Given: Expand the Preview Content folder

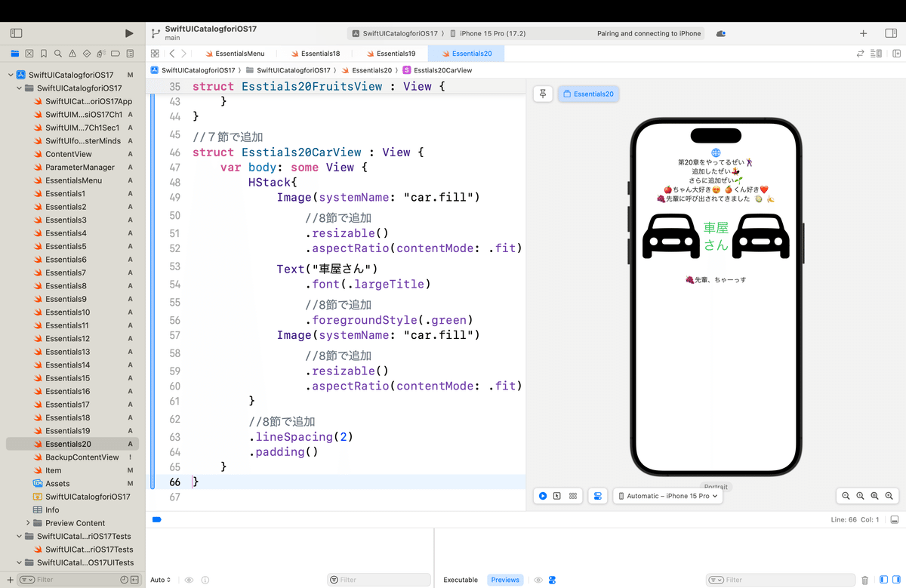Looking at the screenshot, I should click(x=28, y=523).
